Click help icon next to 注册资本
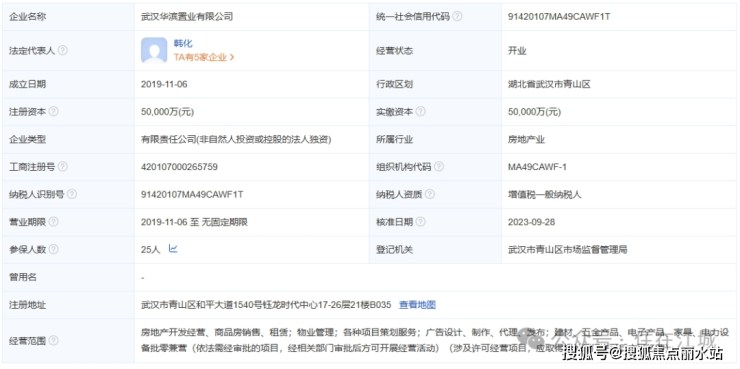The image size is (740, 369). 54,112
